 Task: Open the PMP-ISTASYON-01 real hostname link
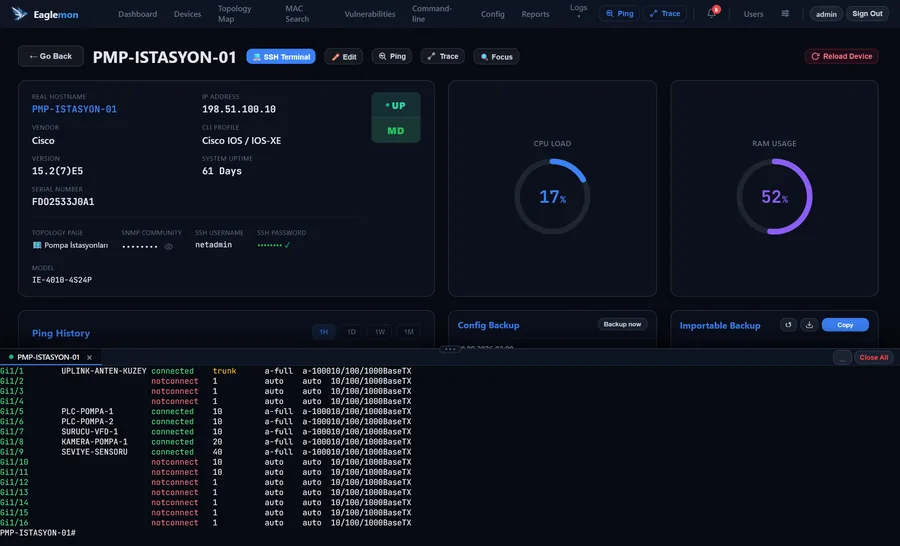click(74, 109)
